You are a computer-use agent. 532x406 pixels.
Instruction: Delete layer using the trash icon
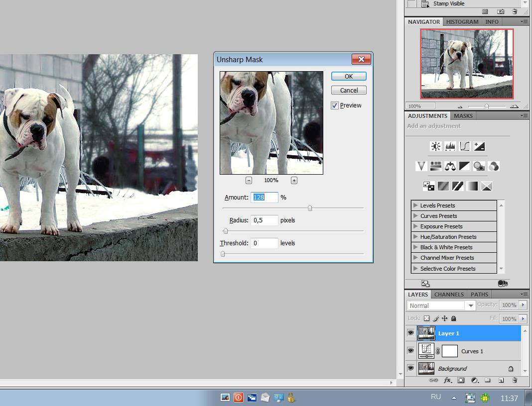(x=515, y=380)
